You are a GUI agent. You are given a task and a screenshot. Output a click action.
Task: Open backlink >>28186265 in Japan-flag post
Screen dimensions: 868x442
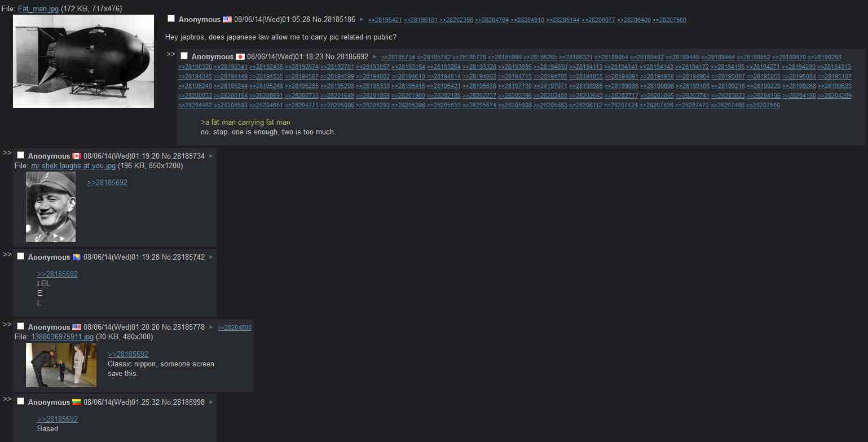click(x=540, y=58)
